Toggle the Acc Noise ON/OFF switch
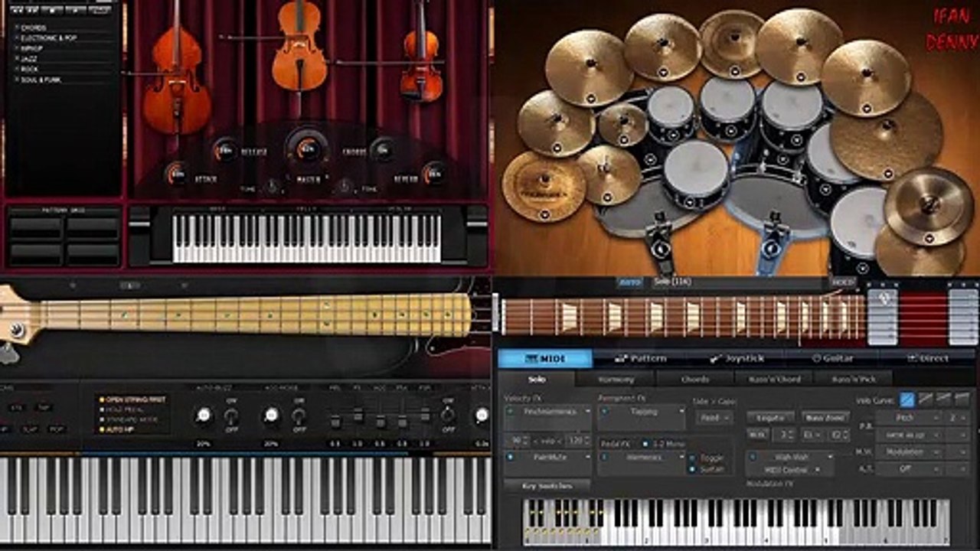This screenshot has width=980, height=551. point(299,417)
